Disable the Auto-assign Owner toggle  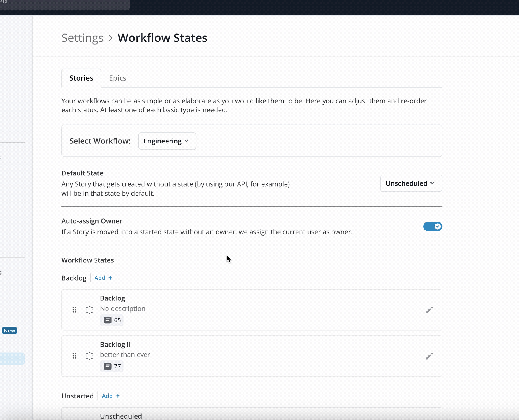pyautogui.click(x=432, y=226)
